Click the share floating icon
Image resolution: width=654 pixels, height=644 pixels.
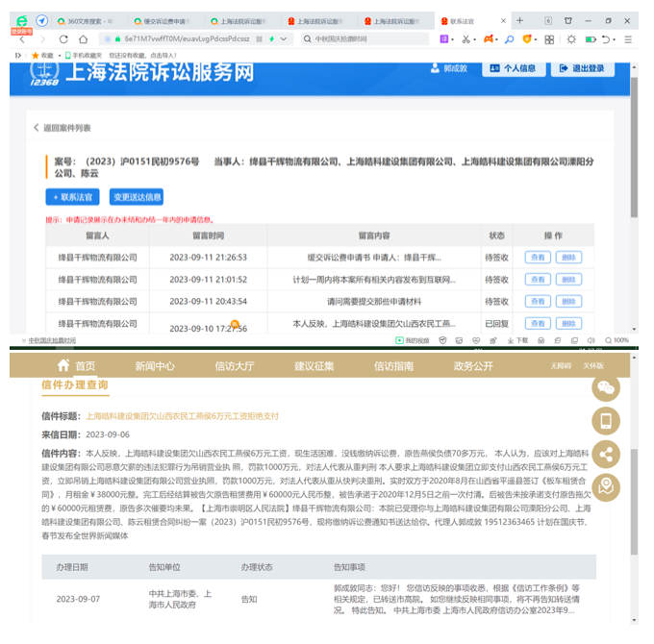(x=606, y=455)
